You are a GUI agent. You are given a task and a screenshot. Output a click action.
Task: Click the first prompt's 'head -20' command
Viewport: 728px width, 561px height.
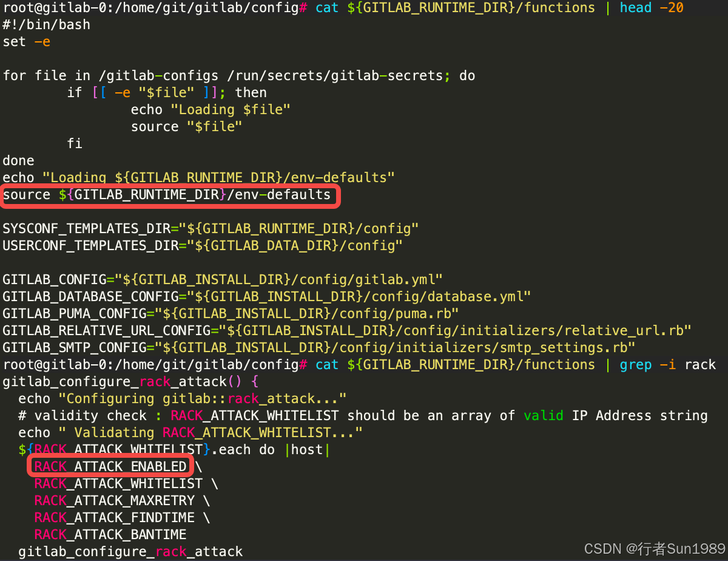click(652, 8)
